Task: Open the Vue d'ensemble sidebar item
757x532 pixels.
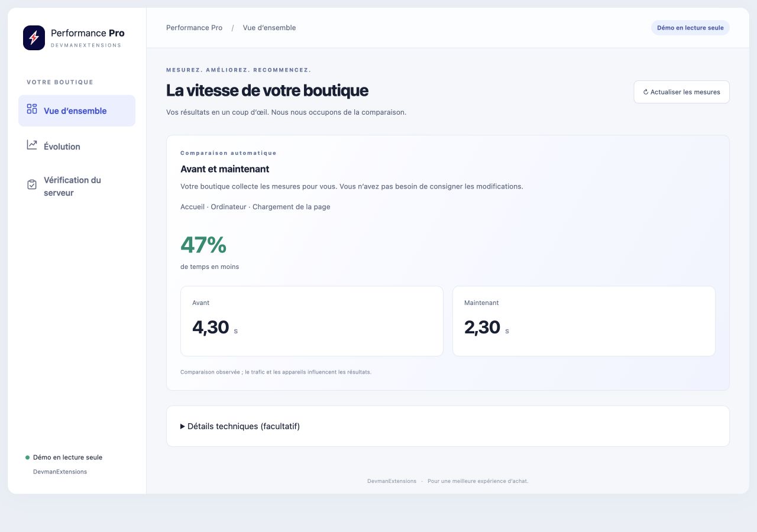Action: 77,111
